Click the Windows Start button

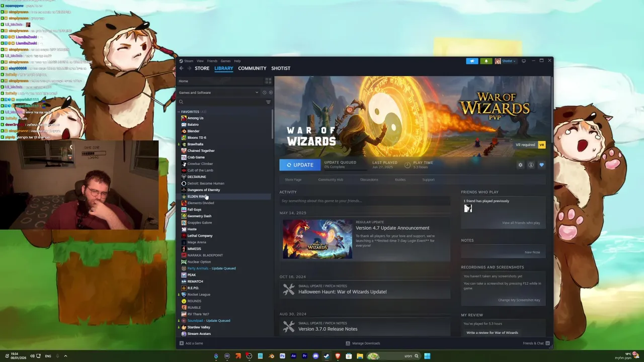[427, 356]
